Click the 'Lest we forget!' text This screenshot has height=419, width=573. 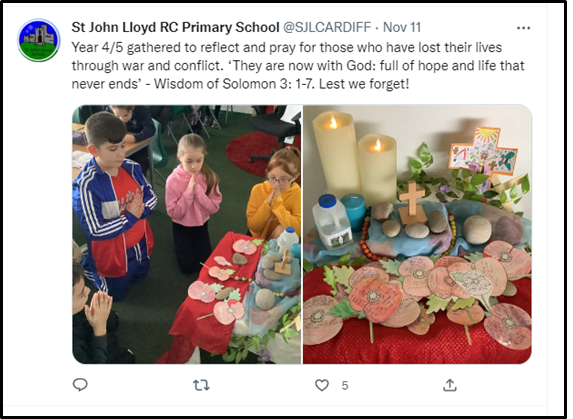coord(364,84)
